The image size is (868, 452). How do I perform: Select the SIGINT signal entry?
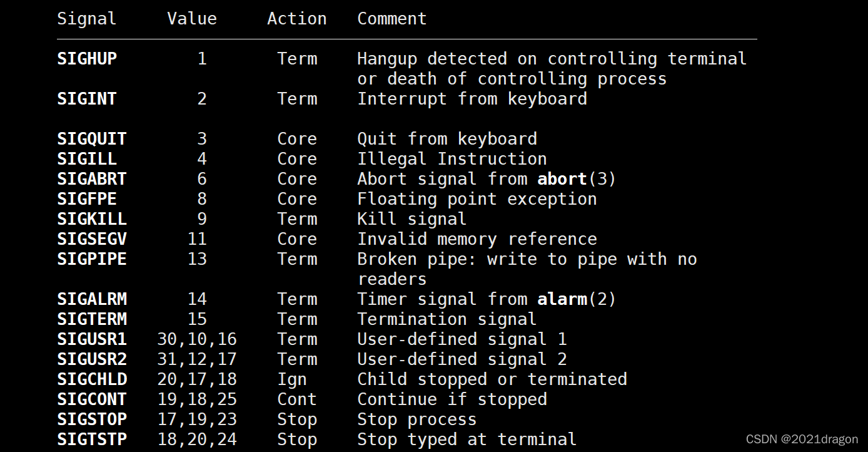coord(87,99)
